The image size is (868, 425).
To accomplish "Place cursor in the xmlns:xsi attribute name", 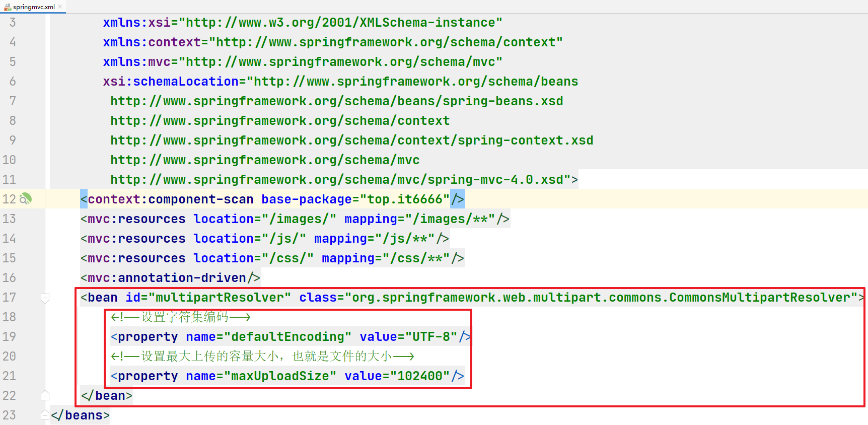I will click(x=137, y=23).
